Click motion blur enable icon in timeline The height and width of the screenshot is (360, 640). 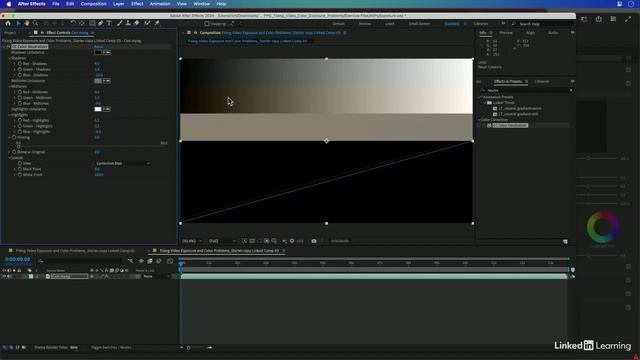(159, 261)
